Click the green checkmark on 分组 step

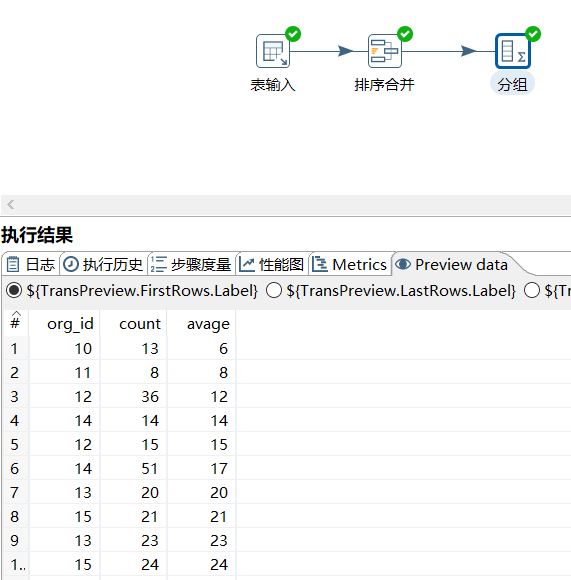(x=533, y=34)
